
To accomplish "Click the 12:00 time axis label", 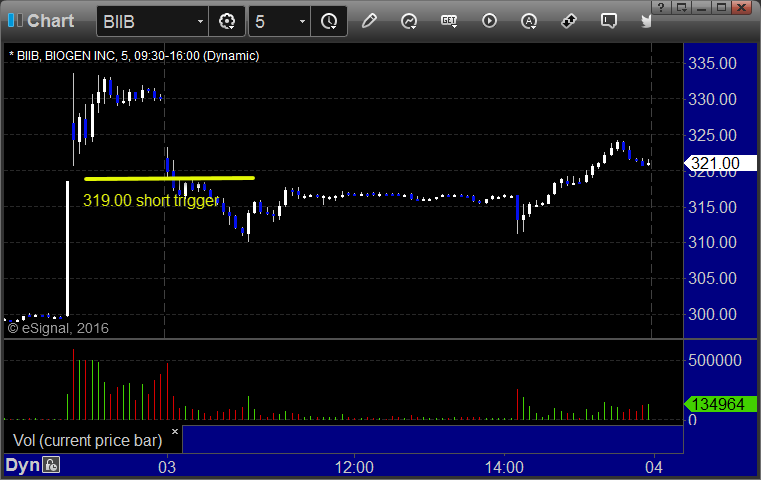I will point(354,467).
